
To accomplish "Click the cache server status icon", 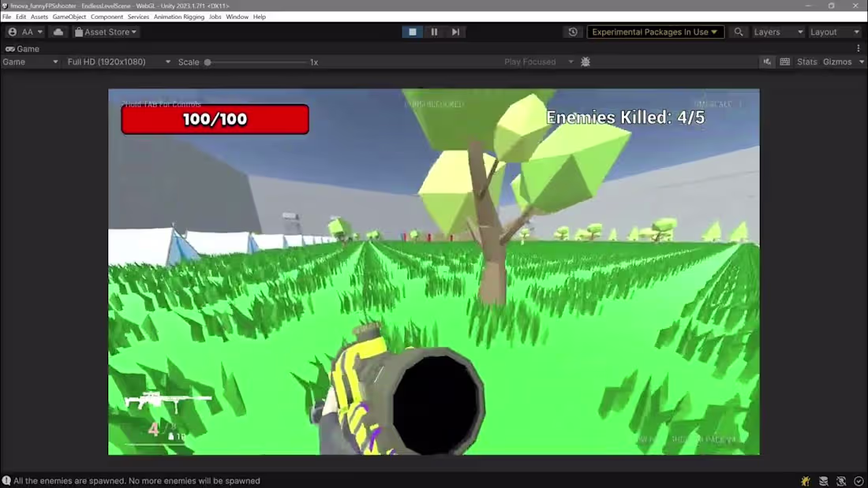I will click(823, 480).
